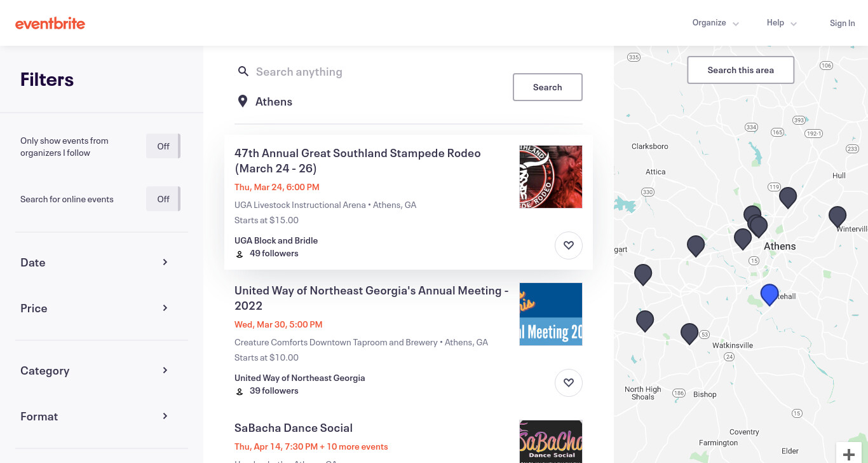Click the location pin icon beside Athens

tap(243, 101)
